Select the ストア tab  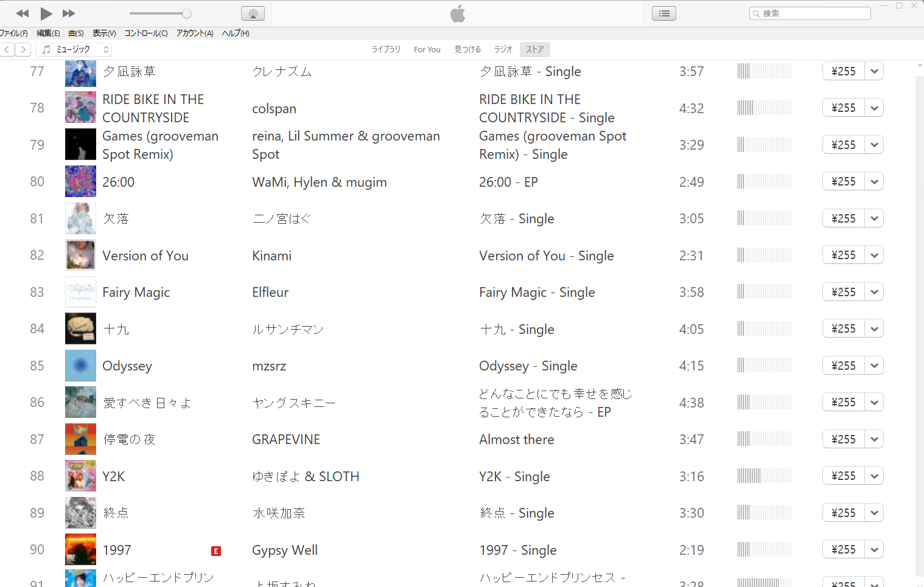[535, 49]
